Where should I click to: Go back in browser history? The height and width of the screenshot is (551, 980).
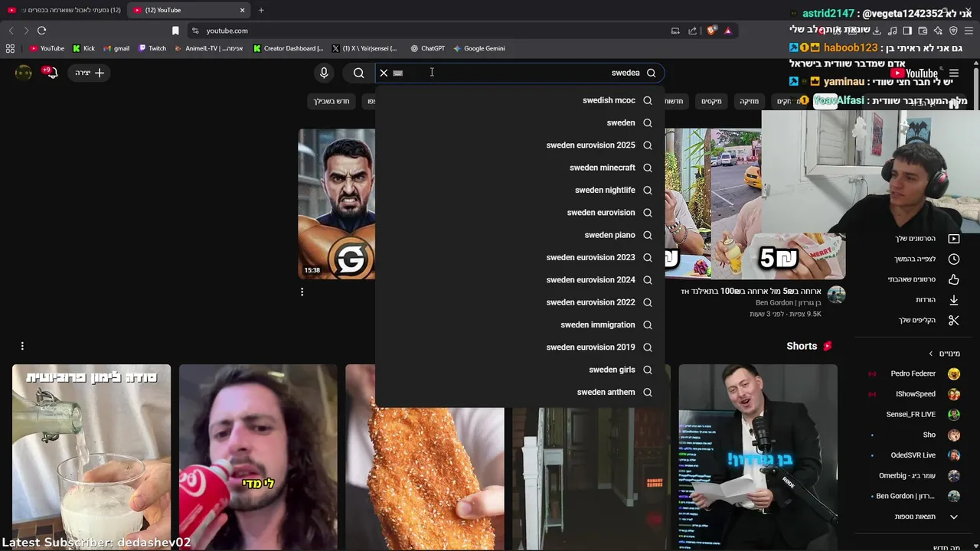(11, 31)
